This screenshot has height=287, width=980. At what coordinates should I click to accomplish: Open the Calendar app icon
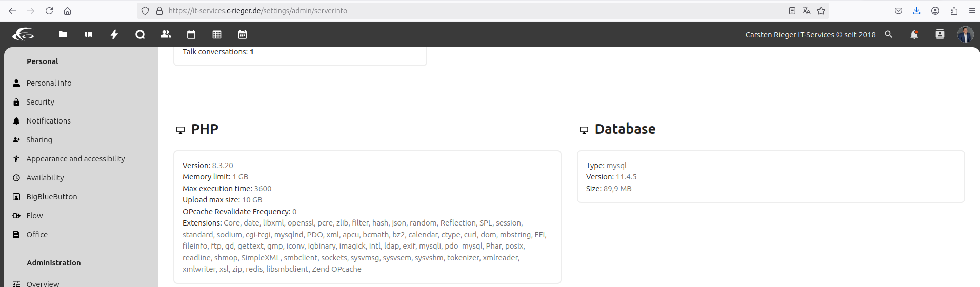[191, 34]
